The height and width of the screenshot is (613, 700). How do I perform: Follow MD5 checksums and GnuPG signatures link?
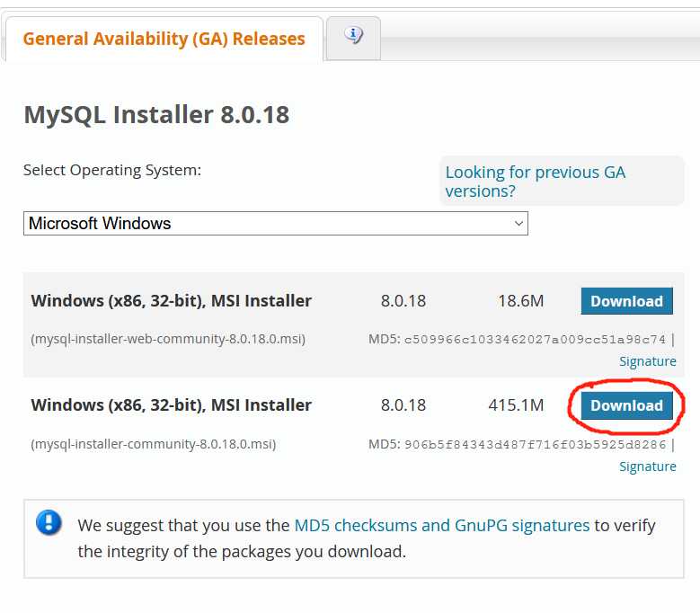tap(442, 526)
